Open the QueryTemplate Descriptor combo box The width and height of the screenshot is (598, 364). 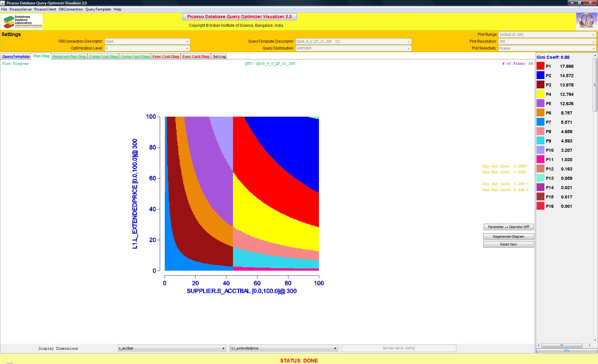click(353, 41)
